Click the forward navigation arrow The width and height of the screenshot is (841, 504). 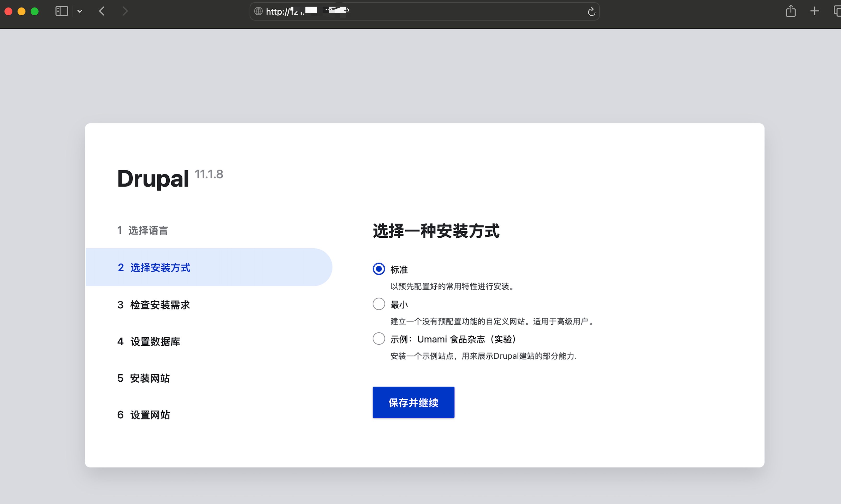pyautogui.click(x=125, y=11)
